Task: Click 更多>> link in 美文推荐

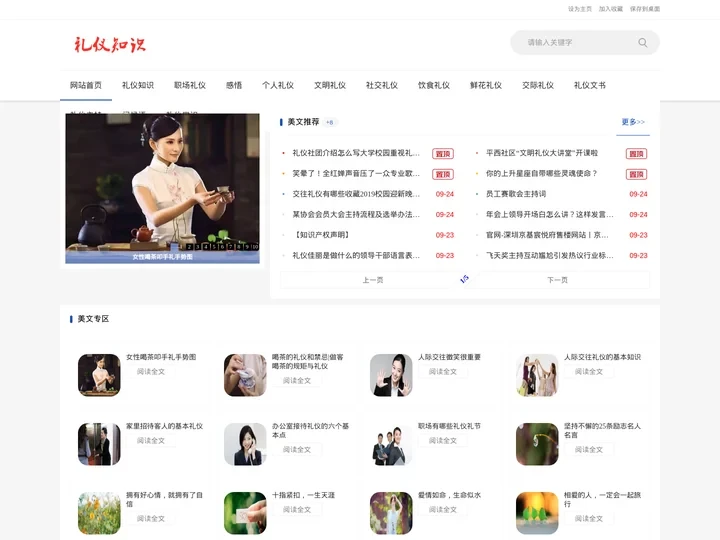Action: click(x=633, y=122)
